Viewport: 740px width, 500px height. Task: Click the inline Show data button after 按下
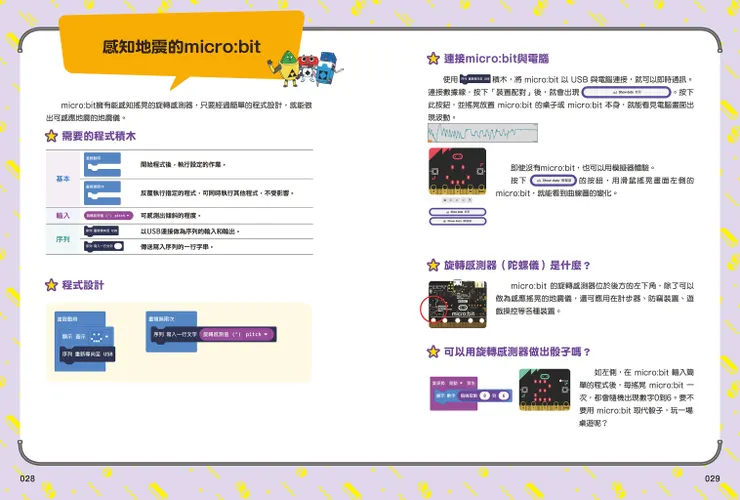point(554,180)
